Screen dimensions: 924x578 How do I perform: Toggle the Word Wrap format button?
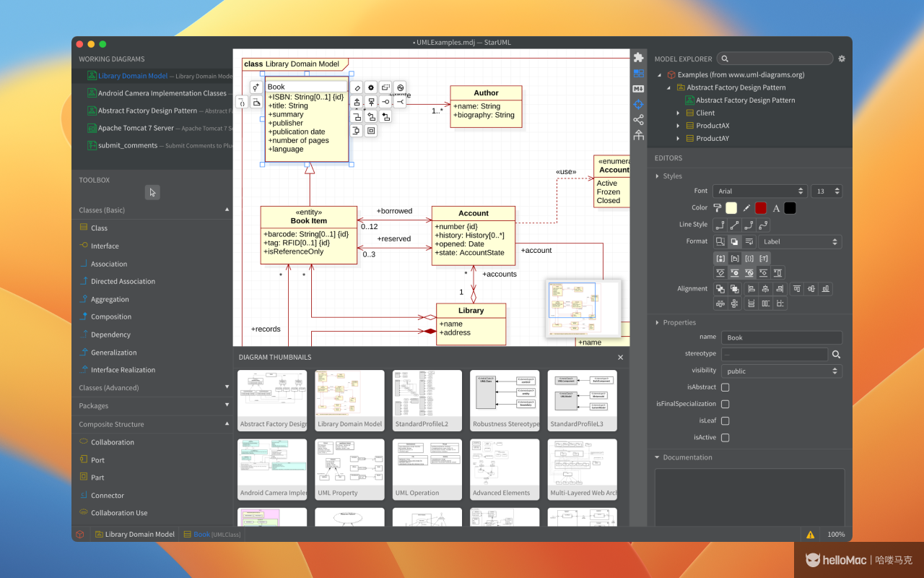pos(749,241)
